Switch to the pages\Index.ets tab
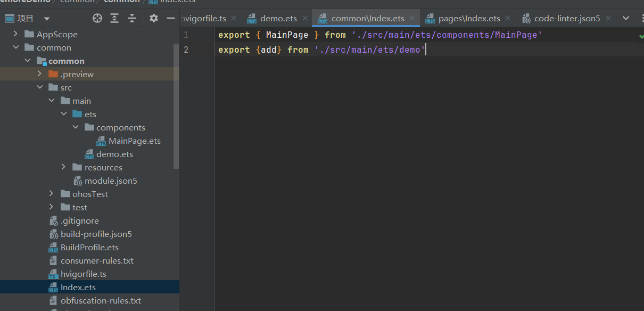Viewport: 644px width, 311px height. coord(469,19)
